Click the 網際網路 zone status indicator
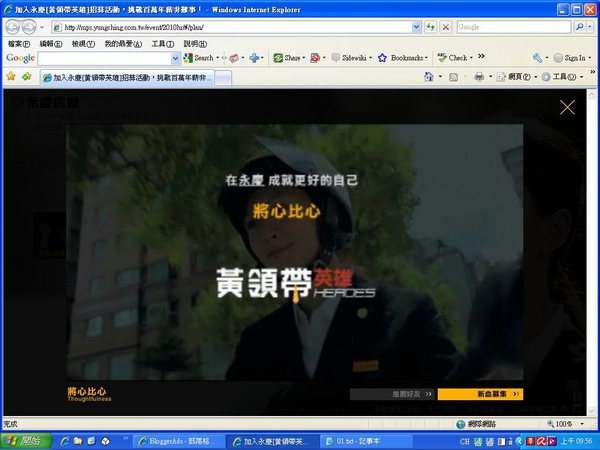 476,424
